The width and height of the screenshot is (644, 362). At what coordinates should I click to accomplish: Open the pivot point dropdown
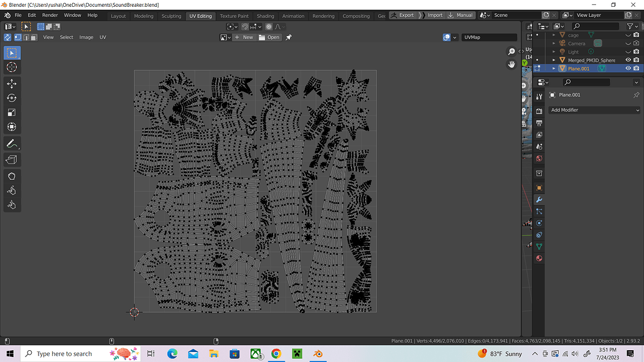[233, 27]
